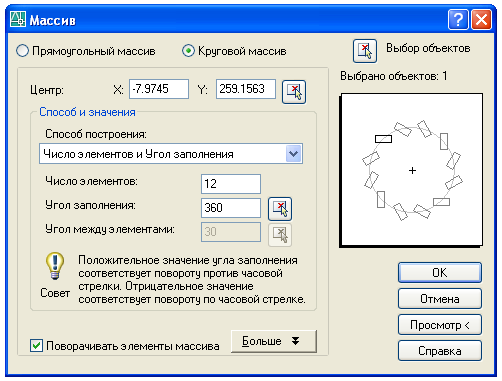The image size is (502, 381).
Task: Pick fill angle with its pick button
Action: [x=280, y=209]
